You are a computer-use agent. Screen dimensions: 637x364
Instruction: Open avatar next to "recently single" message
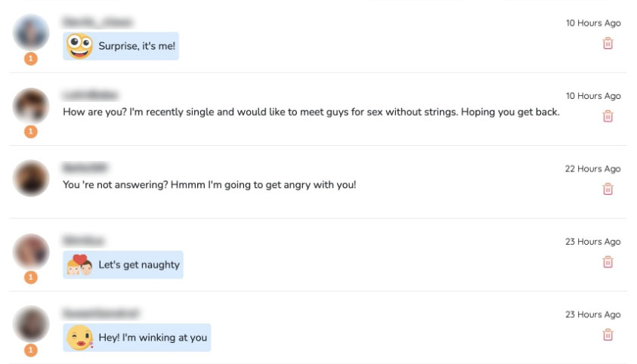click(31, 106)
